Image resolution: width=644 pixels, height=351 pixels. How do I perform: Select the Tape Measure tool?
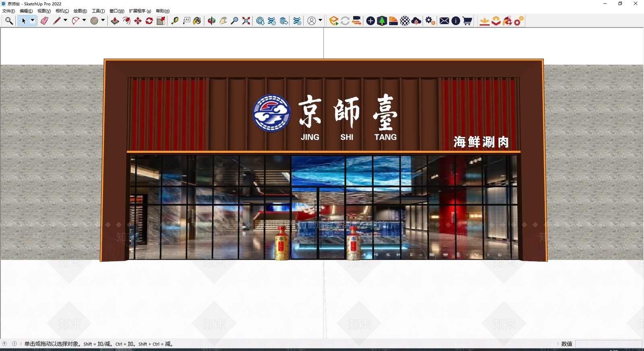click(175, 21)
